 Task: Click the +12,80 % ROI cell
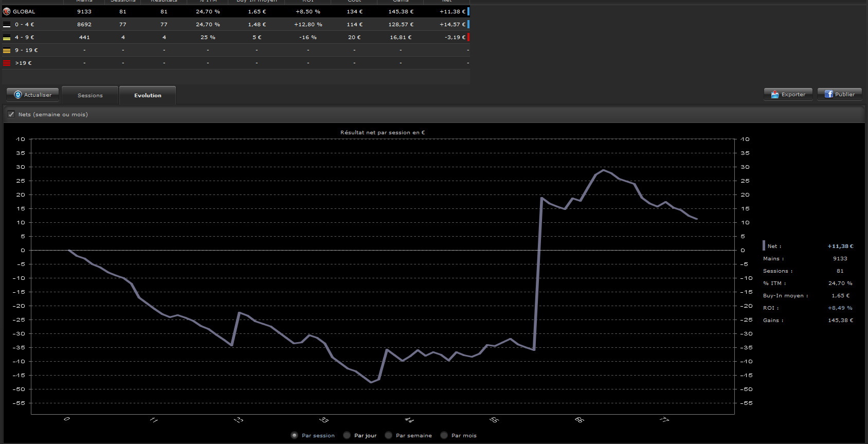[308, 24]
